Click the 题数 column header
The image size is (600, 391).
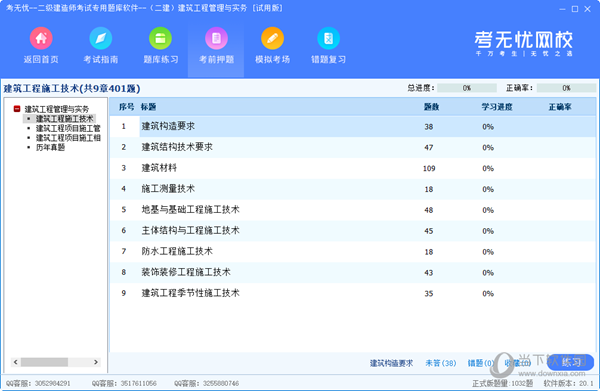pyautogui.click(x=431, y=107)
